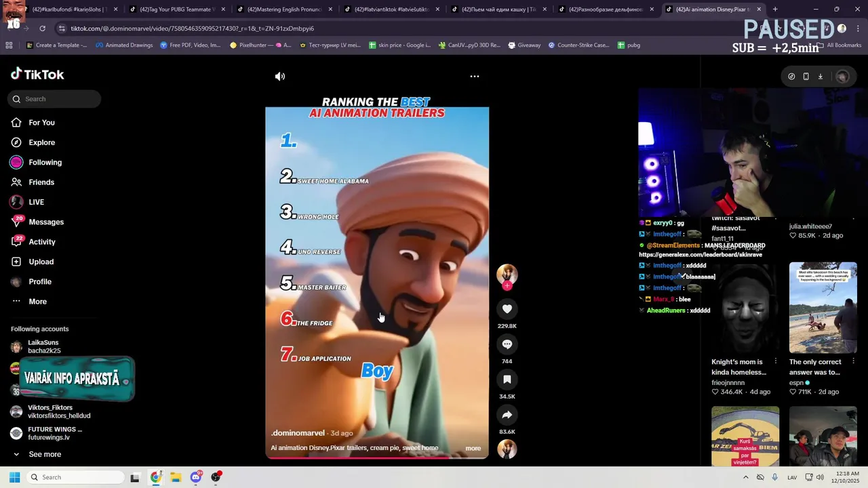Open .dominomarvel username on video
Viewport: 868px width, 488px height.
(298, 433)
